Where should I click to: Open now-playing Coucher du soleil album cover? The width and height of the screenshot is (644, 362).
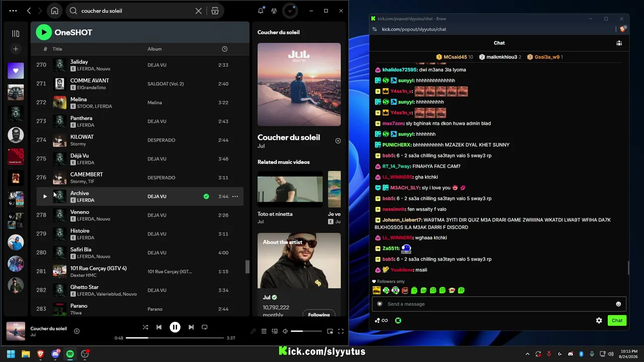[x=16, y=331]
